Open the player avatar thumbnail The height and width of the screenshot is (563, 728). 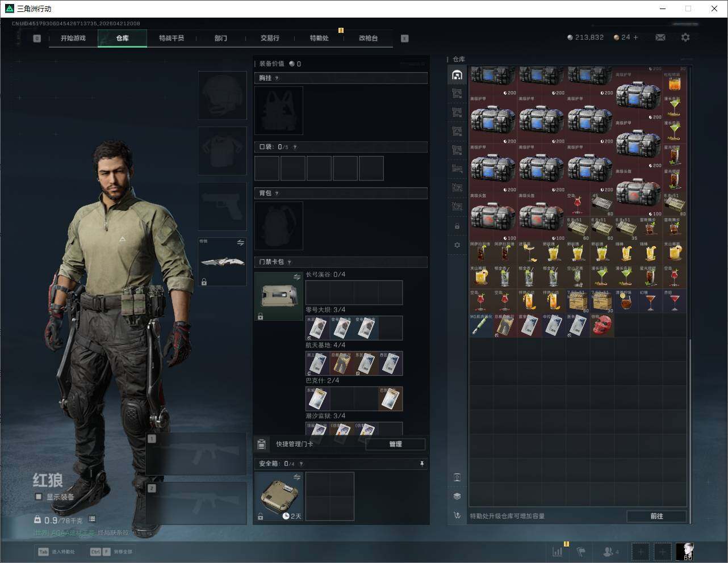click(x=685, y=551)
